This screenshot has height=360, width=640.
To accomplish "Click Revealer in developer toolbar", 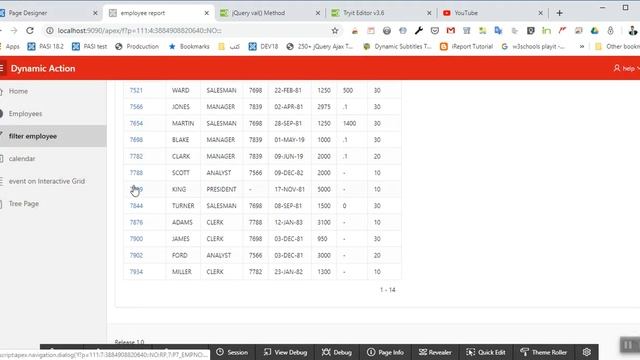I will (435, 352).
